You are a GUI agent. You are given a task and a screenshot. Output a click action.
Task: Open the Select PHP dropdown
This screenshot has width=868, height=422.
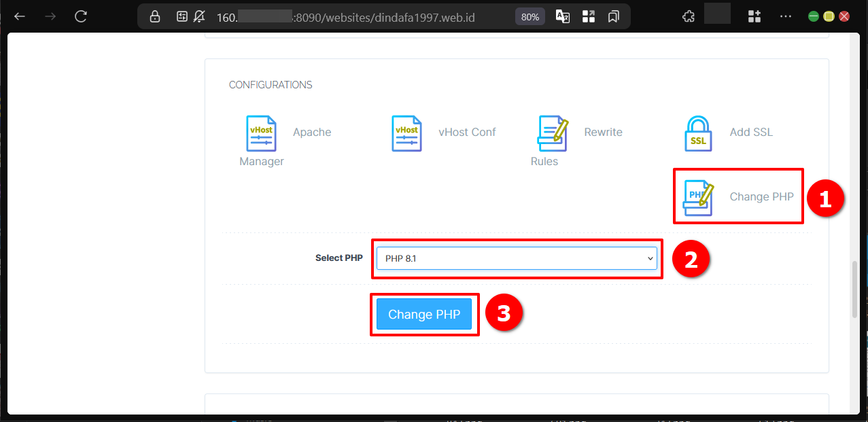[517, 258]
